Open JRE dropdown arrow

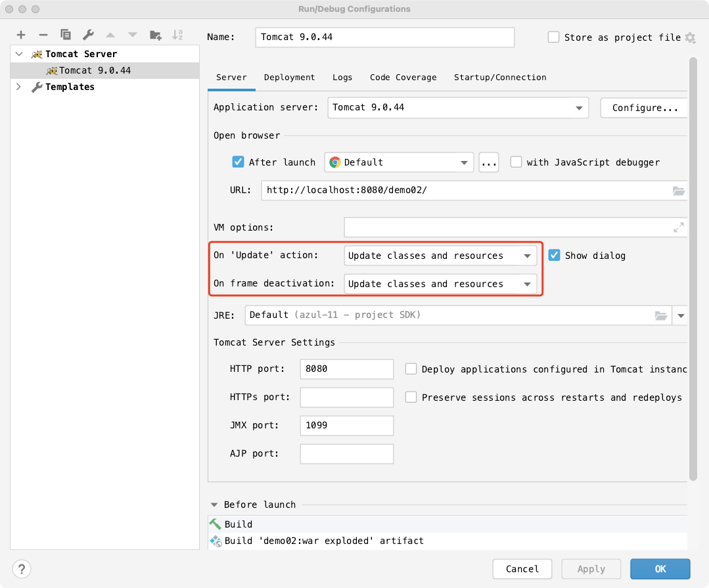[681, 315]
